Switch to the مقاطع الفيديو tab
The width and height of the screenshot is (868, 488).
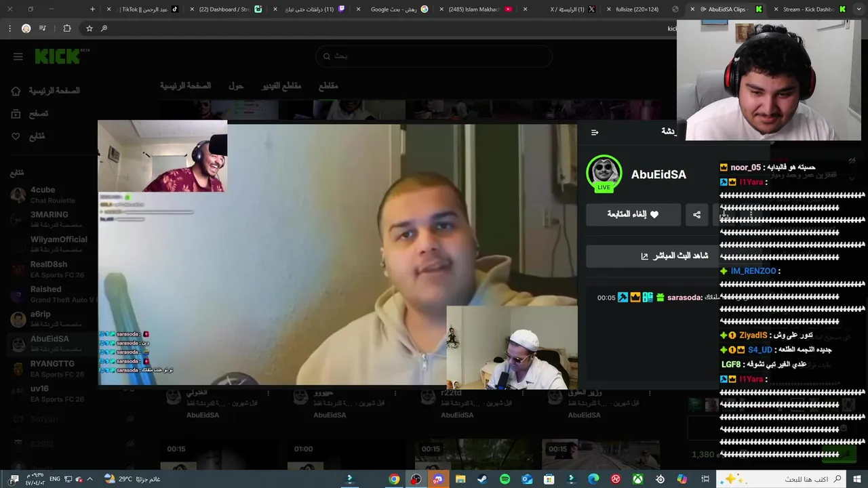(281, 86)
